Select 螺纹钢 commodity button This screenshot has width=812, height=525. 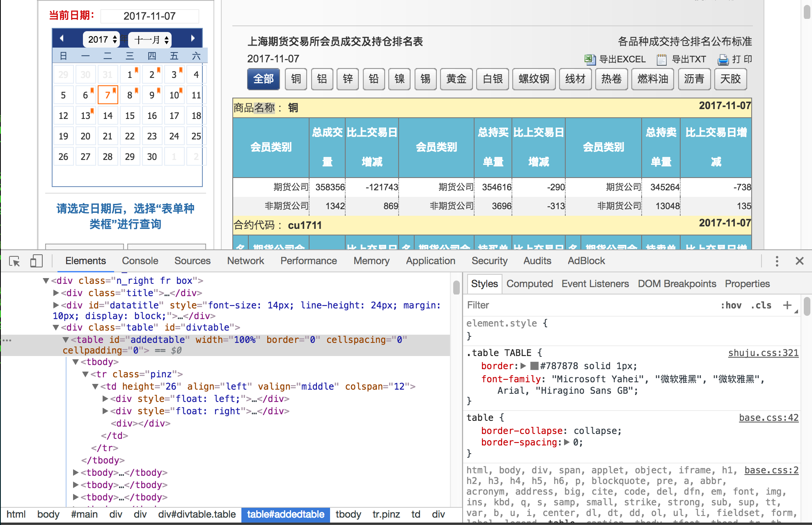[x=534, y=79]
